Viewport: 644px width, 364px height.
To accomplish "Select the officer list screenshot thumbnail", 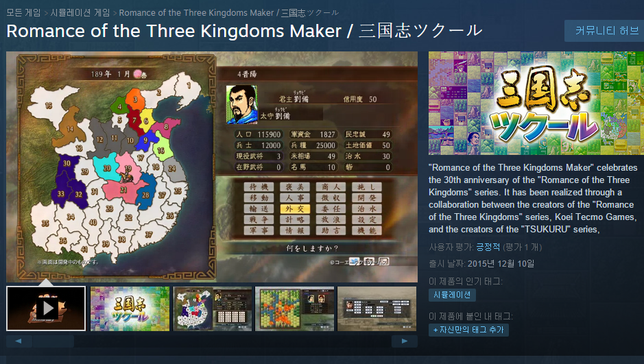I will coord(377,308).
